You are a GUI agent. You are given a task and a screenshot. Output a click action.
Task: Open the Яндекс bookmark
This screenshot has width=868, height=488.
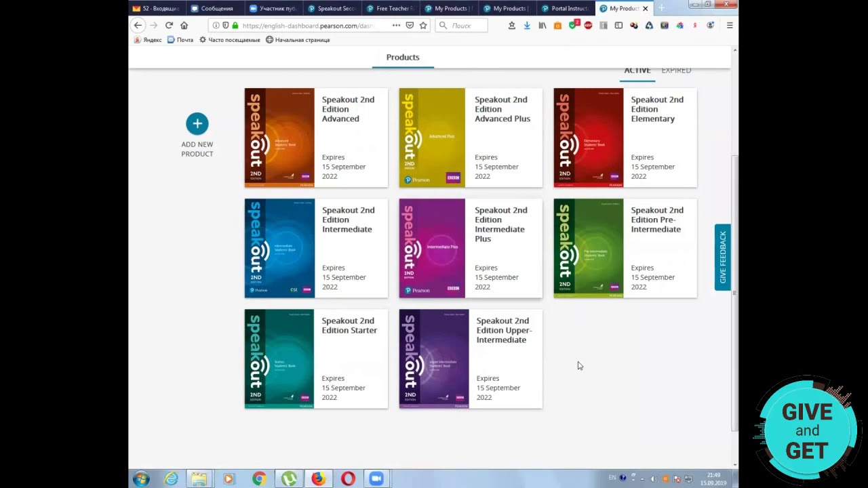coord(148,40)
